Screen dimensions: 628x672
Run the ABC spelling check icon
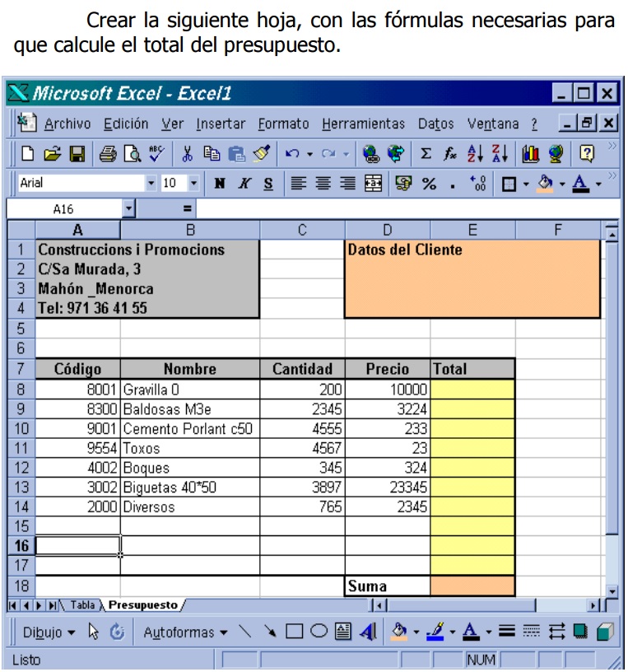coord(156,153)
